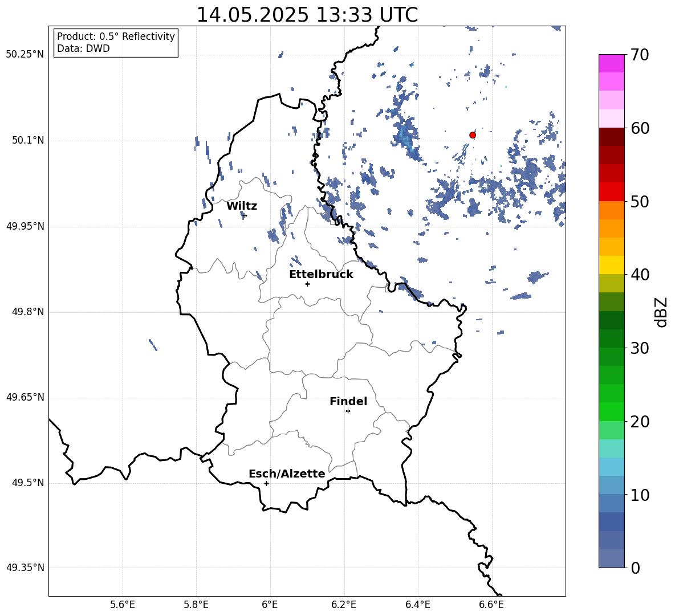Click the 49.8°N latitude label
The height and width of the screenshot is (616, 675).
click(28, 312)
